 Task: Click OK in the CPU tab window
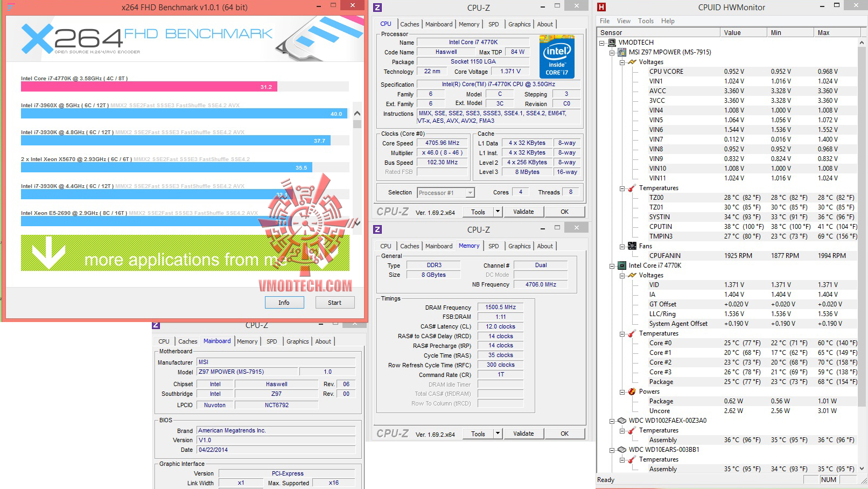[564, 212]
